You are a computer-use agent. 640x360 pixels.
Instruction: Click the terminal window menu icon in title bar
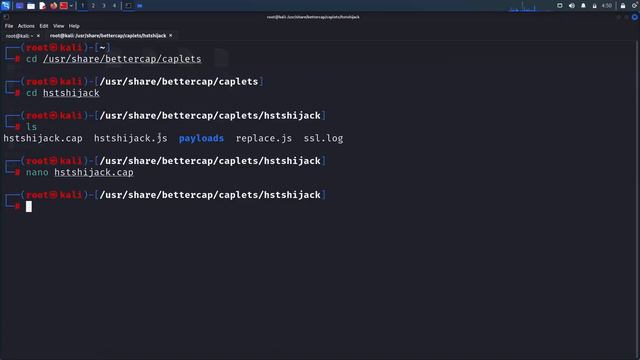click(6, 17)
